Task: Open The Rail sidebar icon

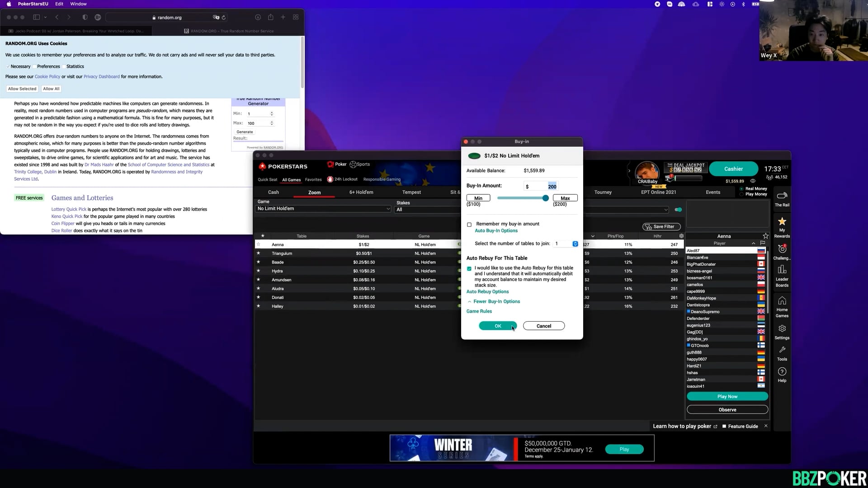Action: click(x=782, y=199)
